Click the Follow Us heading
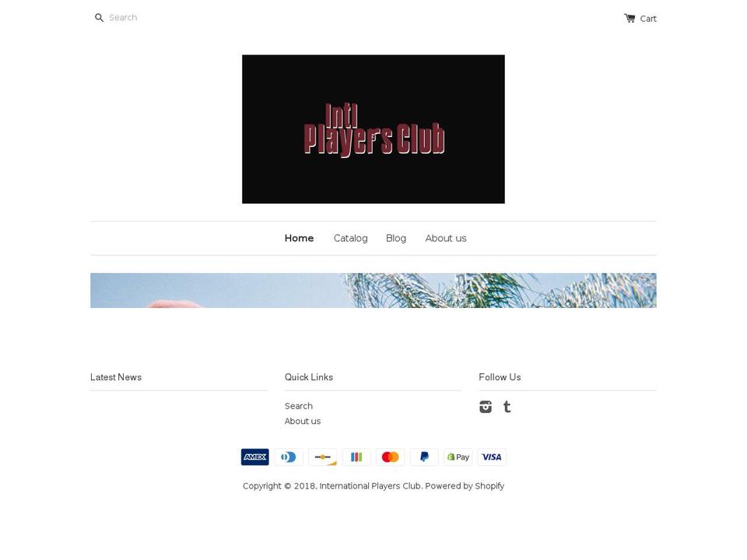 click(500, 377)
